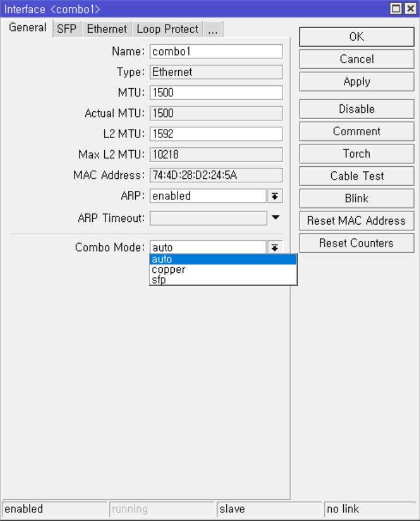Expand the ARP Timeout field arrow

tap(276, 217)
